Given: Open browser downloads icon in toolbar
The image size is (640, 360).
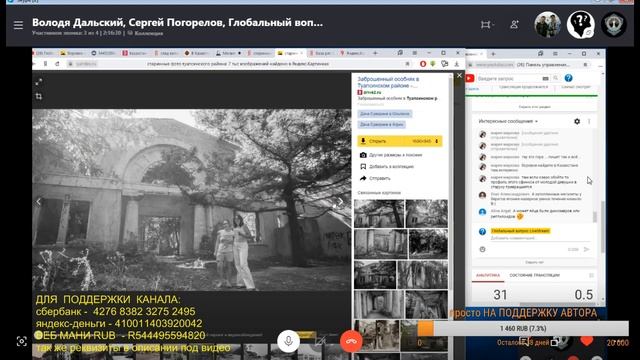Looking at the screenshot, I should (456, 64).
